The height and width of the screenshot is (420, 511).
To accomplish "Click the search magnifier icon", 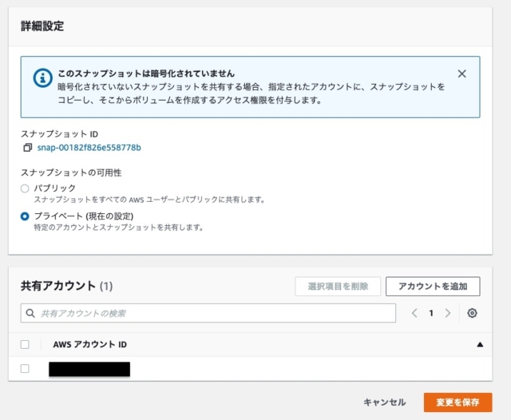I will [x=30, y=313].
